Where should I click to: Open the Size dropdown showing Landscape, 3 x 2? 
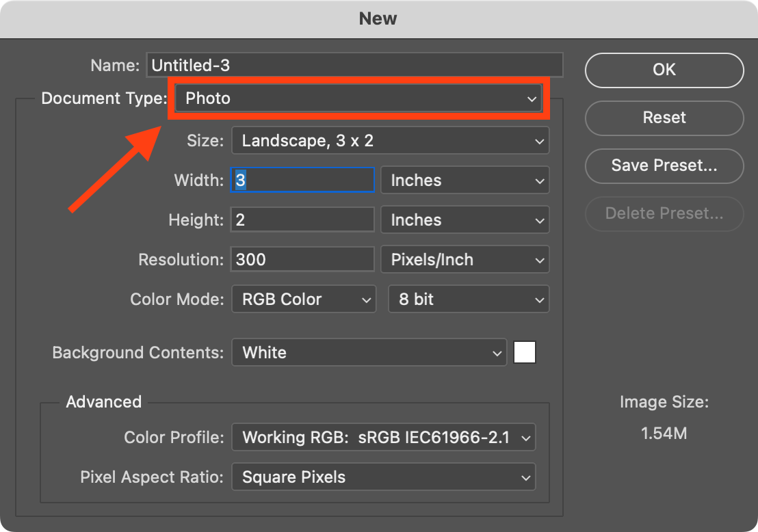click(390, 140)
